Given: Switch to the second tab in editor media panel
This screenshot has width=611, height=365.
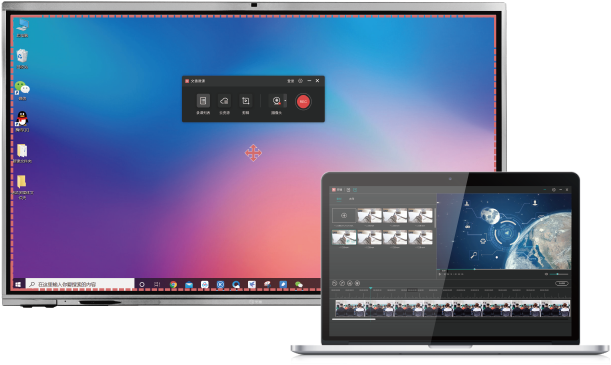Looking at the screenshot, I should coord(351,199).
